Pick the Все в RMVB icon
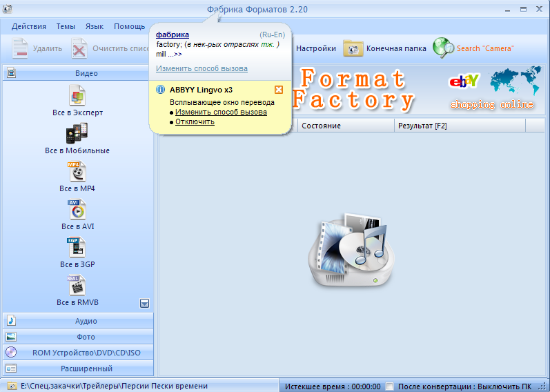550x392 pixels. coord(76,285)
